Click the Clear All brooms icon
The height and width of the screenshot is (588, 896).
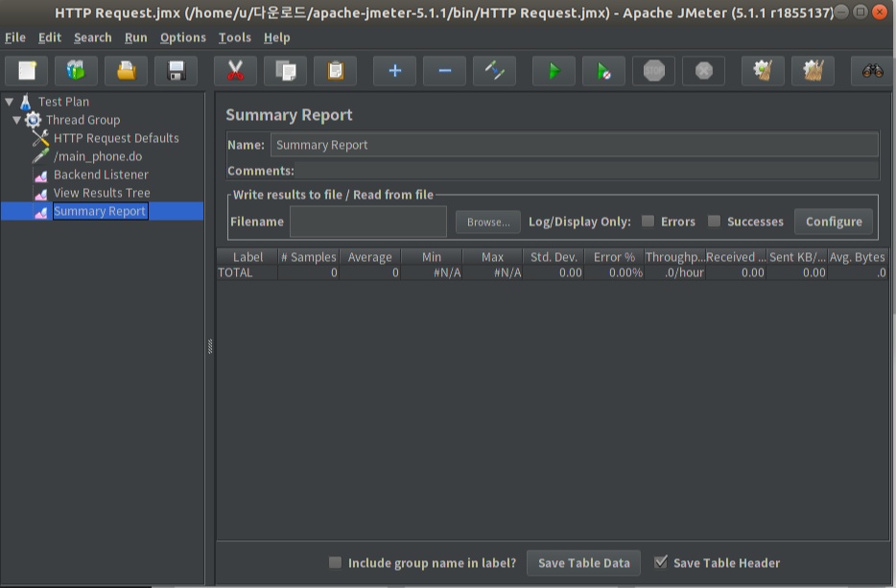point(813,71)
